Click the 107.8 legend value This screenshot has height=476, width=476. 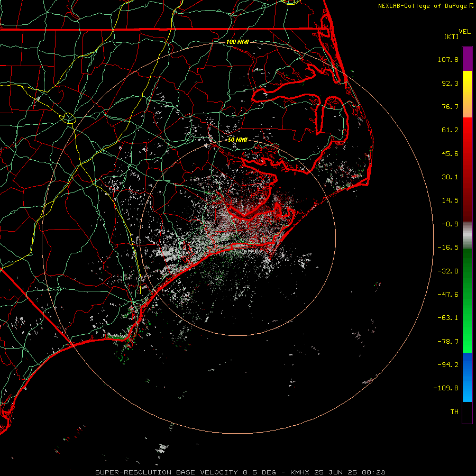point(448,59)
